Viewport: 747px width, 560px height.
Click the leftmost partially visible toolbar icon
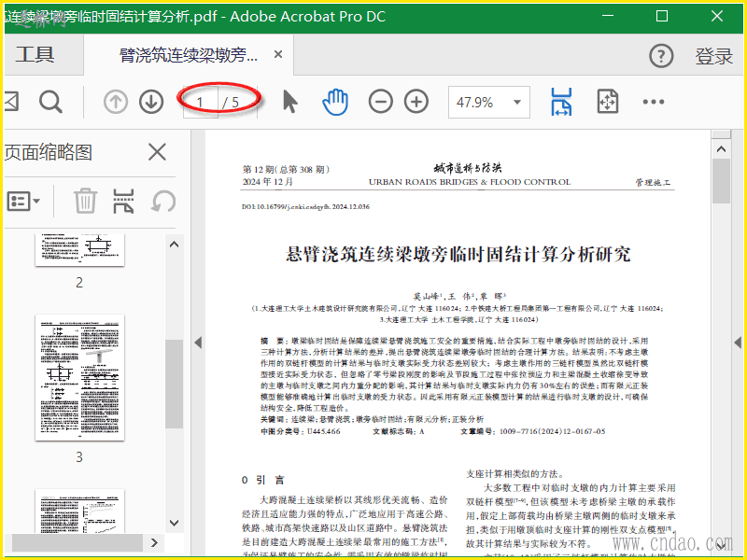click(11, 102)
